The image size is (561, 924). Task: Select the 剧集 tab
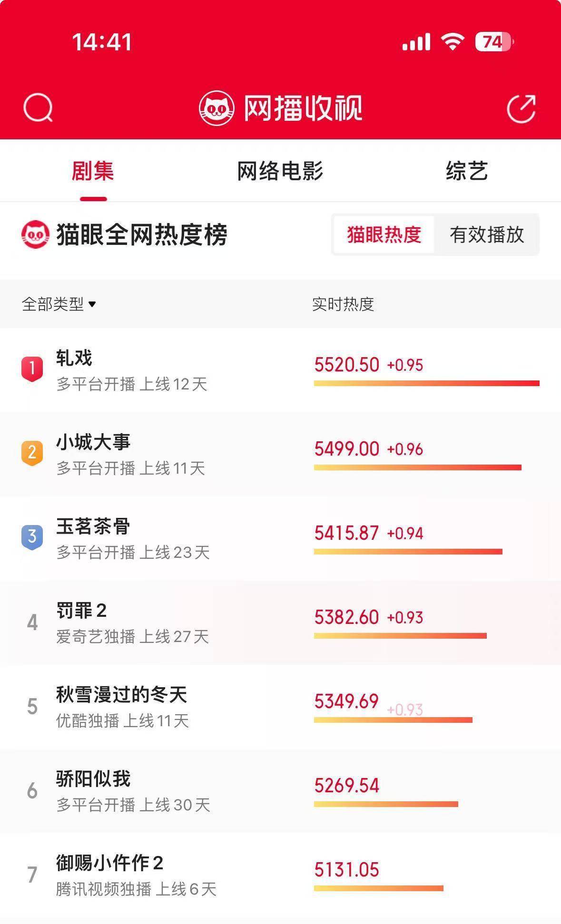coord(93,171)
